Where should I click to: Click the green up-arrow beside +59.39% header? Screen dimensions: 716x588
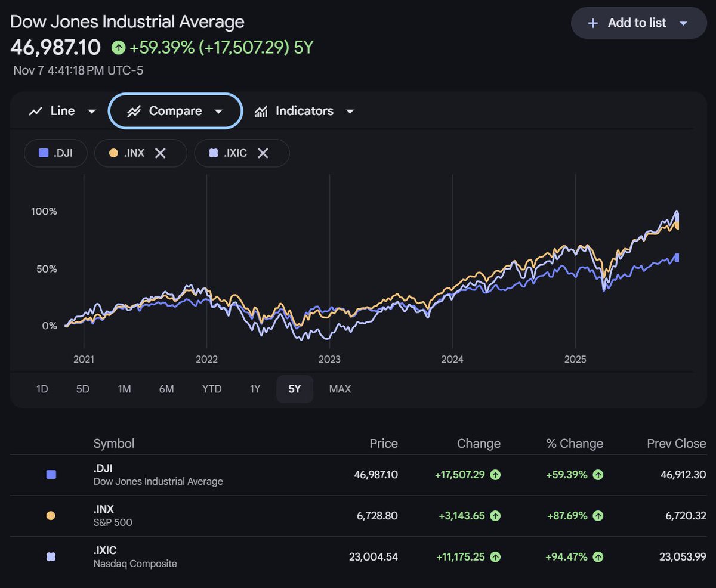pyautogui.click(x=118, y=48)
